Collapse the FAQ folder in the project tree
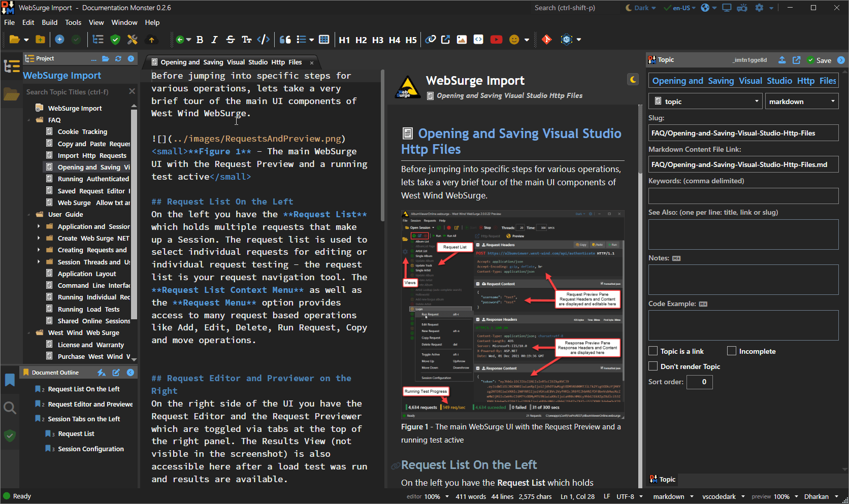Image resolution: width=849 pixels, height=504 pixels. 29,120
